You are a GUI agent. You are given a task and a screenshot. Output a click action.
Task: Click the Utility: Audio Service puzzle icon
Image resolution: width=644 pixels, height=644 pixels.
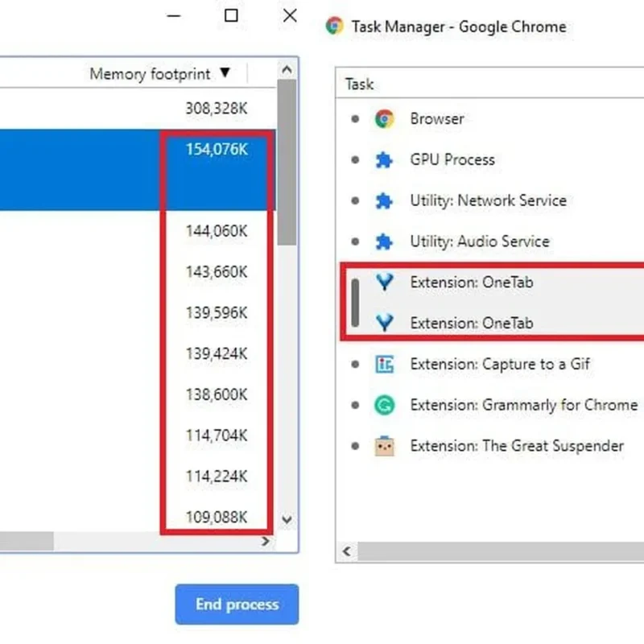pos(384,242)
